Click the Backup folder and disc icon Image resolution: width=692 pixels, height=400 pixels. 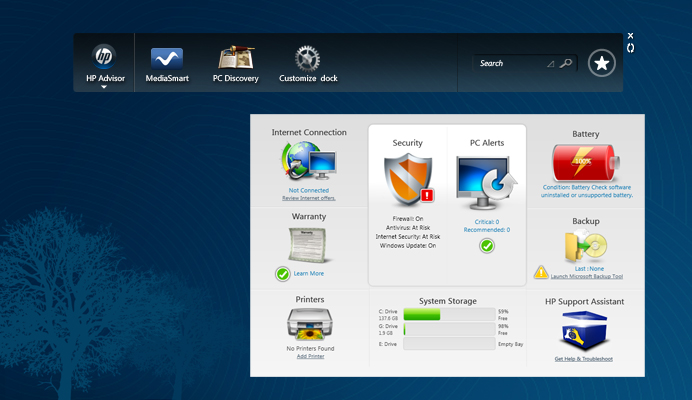(586, 246)
